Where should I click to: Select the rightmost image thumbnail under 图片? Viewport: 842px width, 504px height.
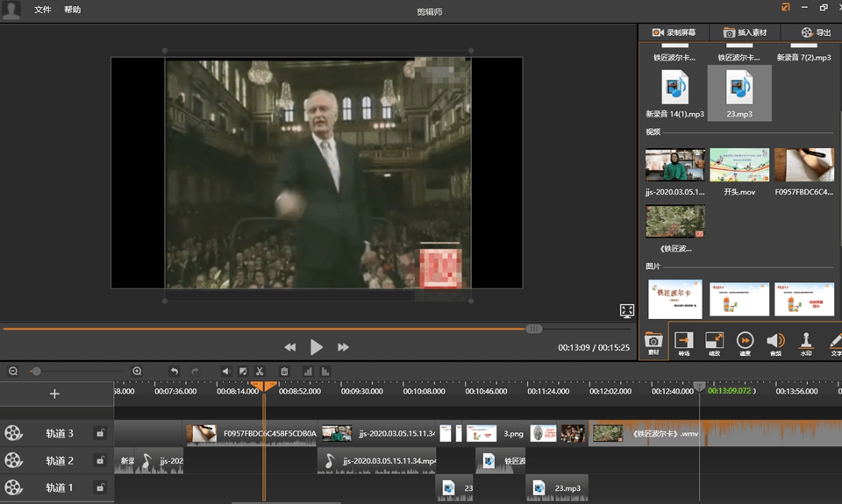[804, 299]
